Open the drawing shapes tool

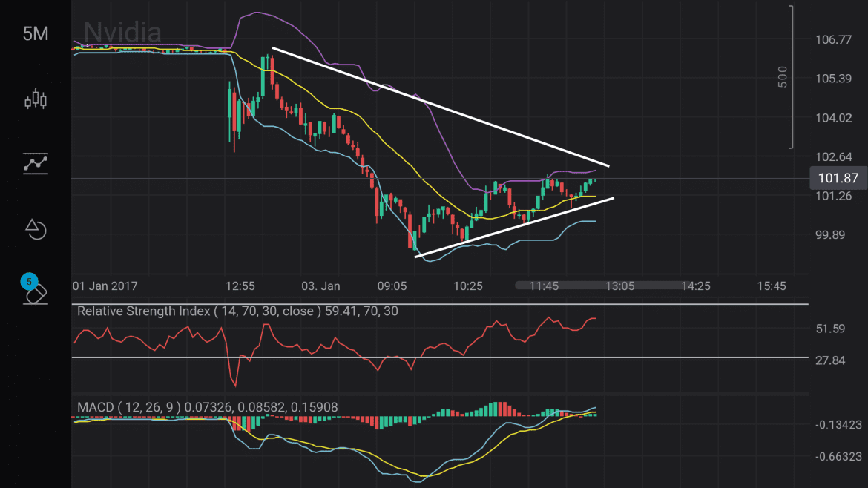click(36, 228)
